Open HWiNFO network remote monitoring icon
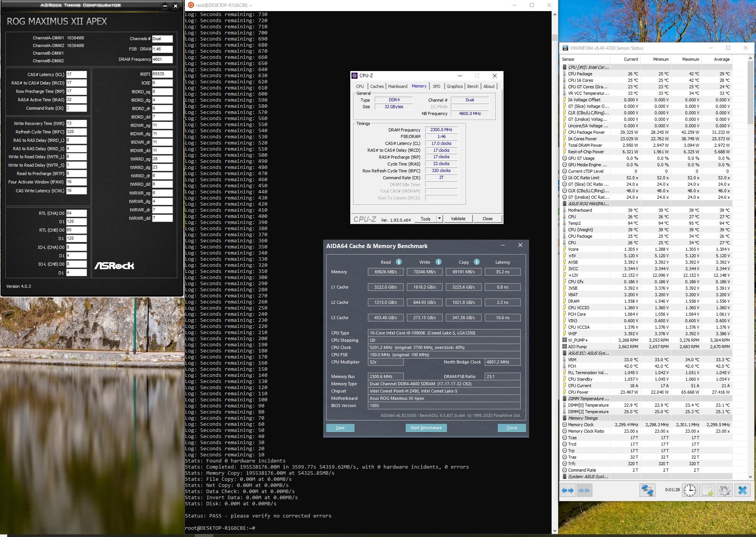The image size is (756, 537). pos(647,490)
